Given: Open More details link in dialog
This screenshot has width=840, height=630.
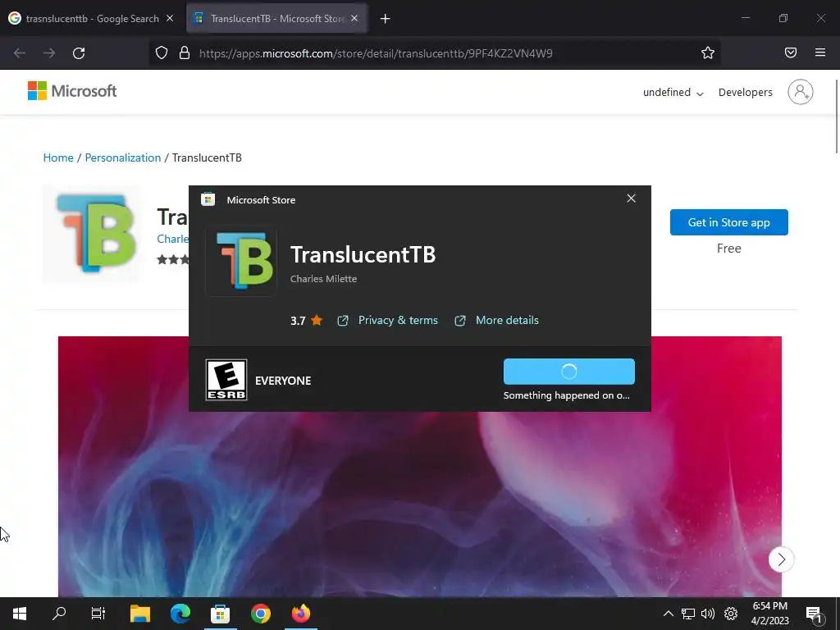Looking at the screenshot, I should click(x=507, y=321).
